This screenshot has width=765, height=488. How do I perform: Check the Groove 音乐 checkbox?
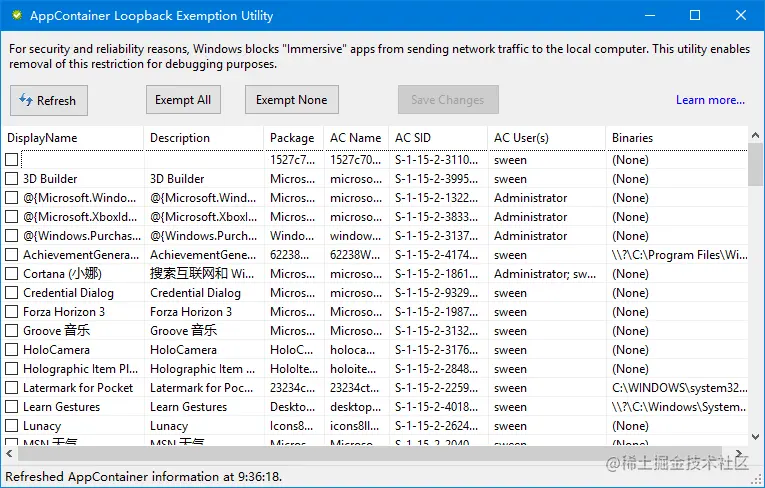click(12, 331)
